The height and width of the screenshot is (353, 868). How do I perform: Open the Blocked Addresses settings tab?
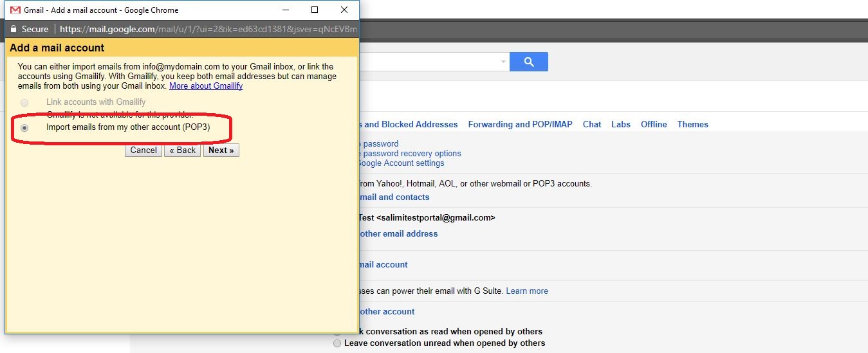[407, 124]
